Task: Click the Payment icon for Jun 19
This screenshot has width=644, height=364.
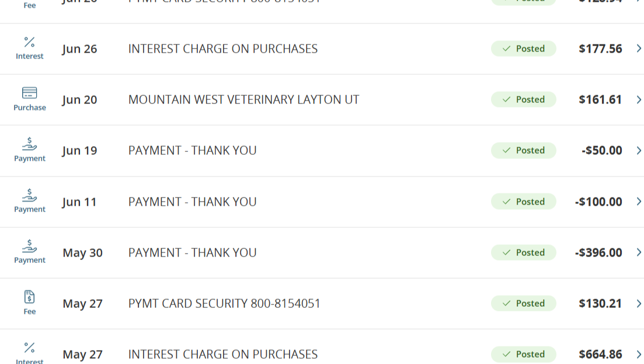Action: (x=29, y=144)
